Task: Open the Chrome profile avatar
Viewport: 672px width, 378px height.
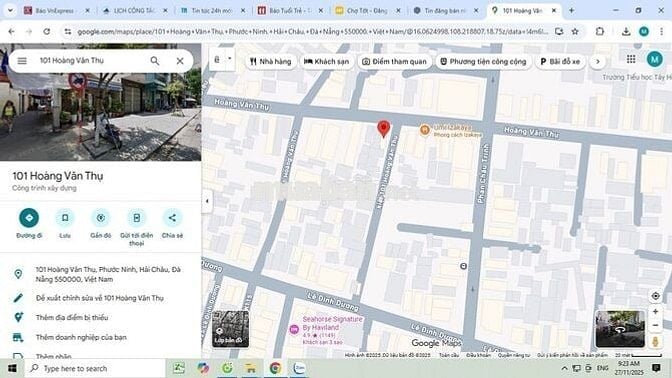Action: pos(644,31)
